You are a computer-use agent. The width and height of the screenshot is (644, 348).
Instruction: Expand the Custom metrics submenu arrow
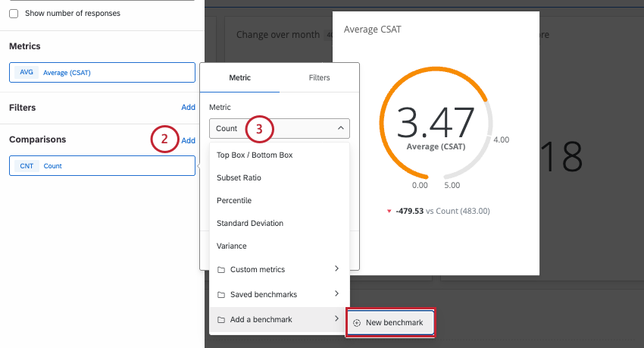pyautogui.click(x=337, y=268)
